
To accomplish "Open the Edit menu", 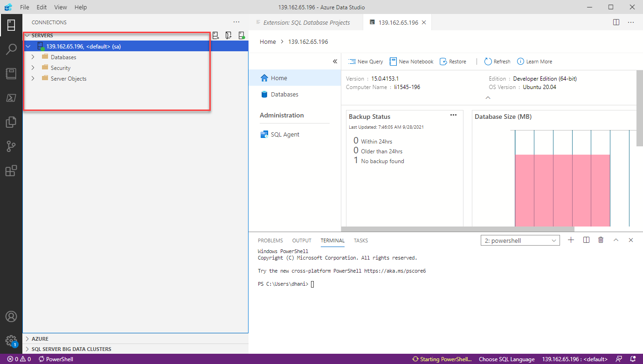I will 42,7.
